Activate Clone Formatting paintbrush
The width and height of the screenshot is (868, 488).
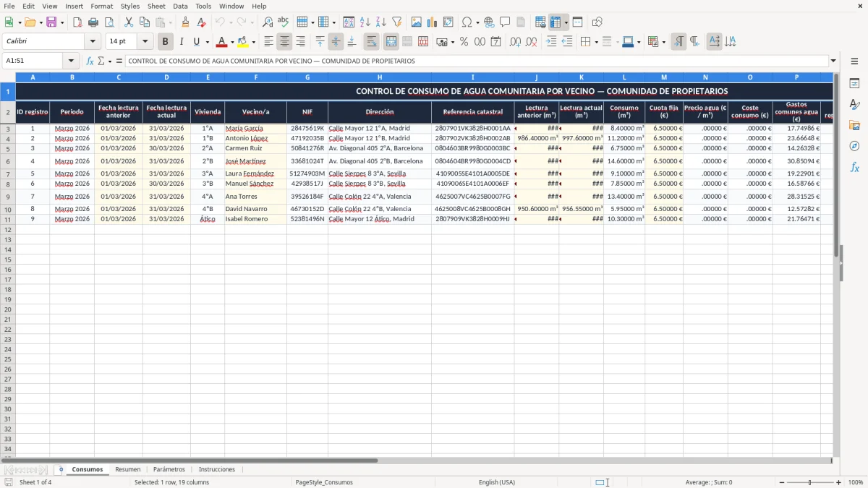tap(186, 22)
